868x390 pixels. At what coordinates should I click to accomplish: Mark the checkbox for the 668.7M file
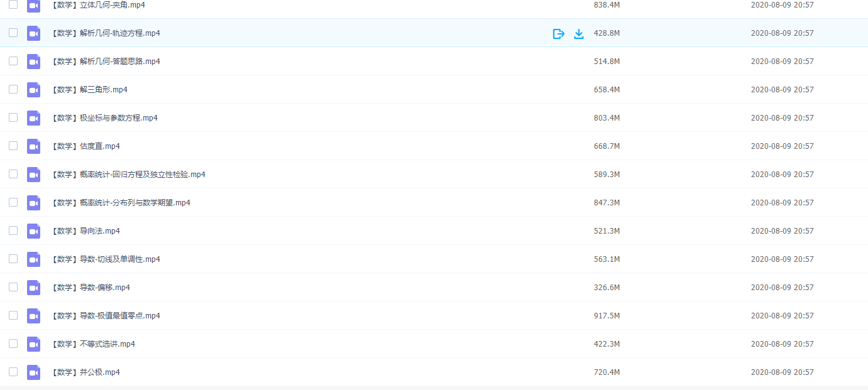13,146
